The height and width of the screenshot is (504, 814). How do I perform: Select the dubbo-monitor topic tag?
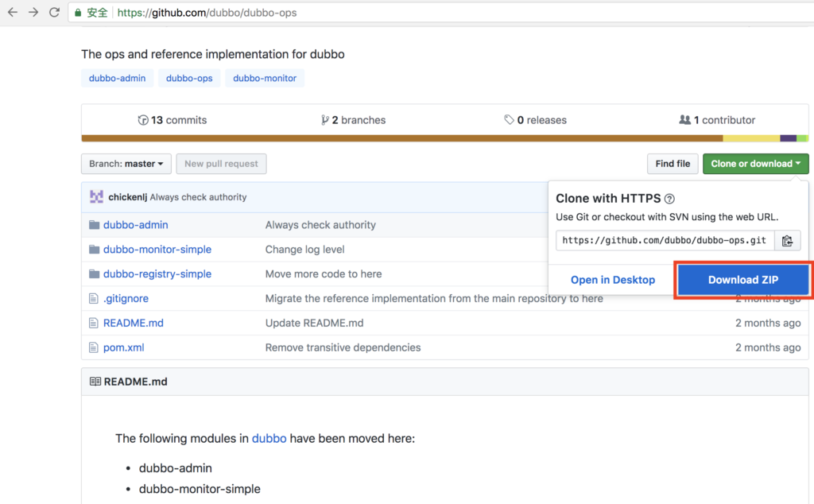pos(265,78)
